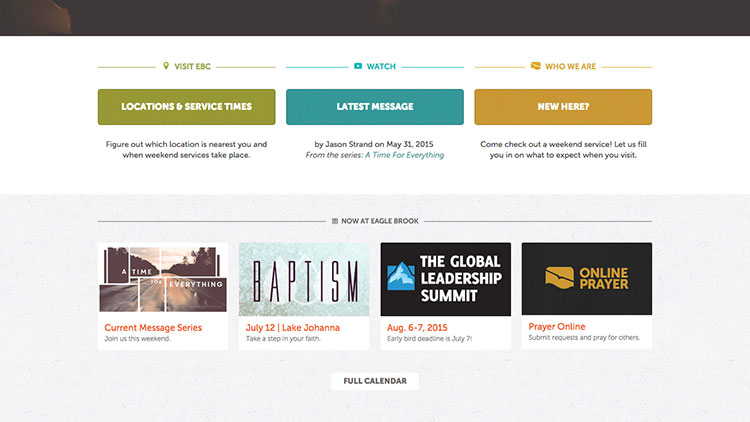Open the Prayer Online link
The width and height of the screenshot is (750, 422).
557,326
